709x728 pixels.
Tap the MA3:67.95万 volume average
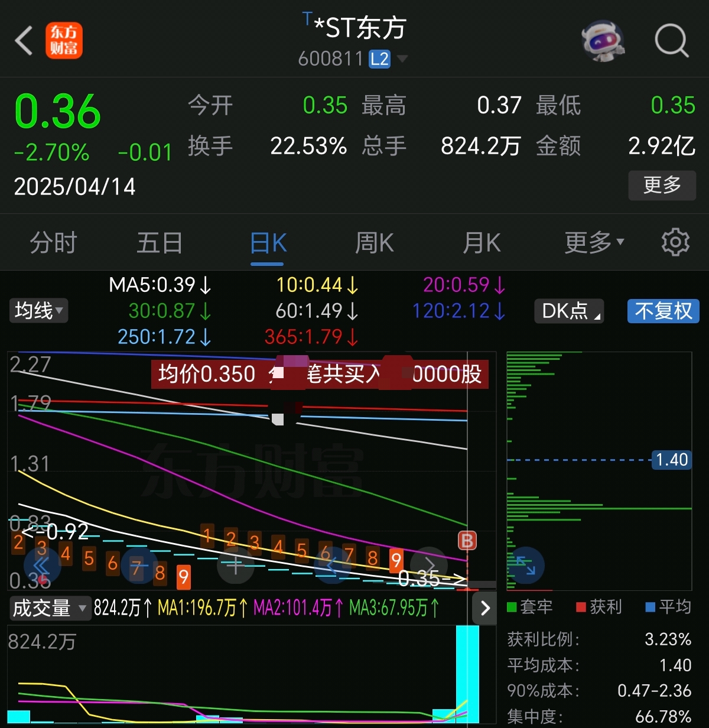[394, 608]
